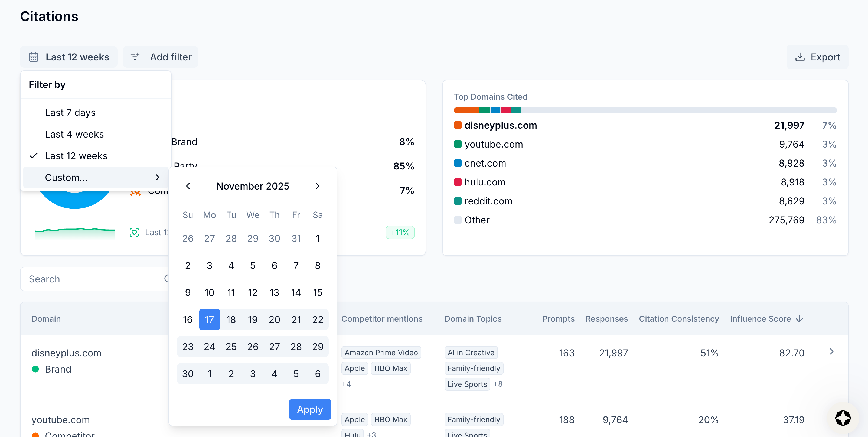
Task: Choose November 10 on the calendar
Action: point(209,292)
